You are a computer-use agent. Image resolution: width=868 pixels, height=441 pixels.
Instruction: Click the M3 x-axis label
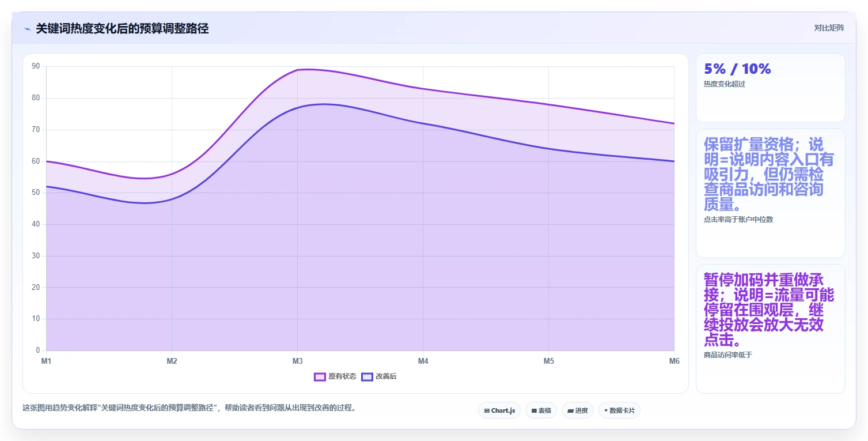pos(297,361)
